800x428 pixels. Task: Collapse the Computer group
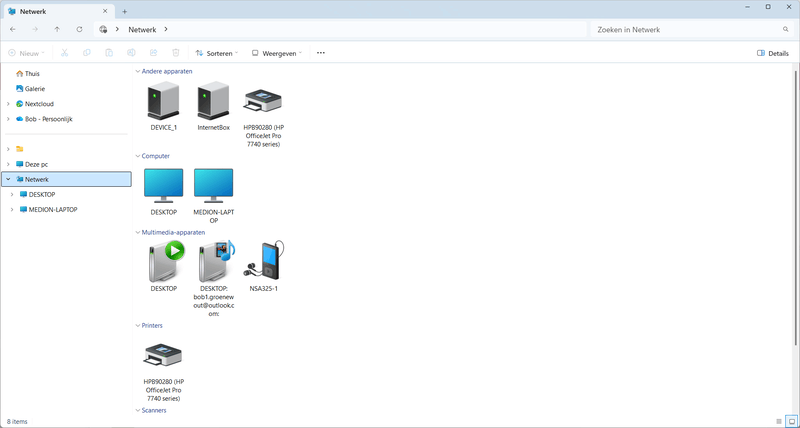pos(138,156)
